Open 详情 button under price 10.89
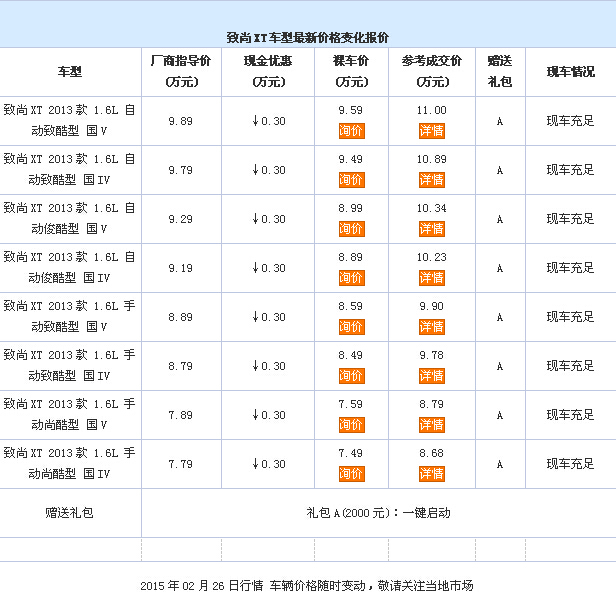This screenshot has width=616, height=610. point(432,180)
